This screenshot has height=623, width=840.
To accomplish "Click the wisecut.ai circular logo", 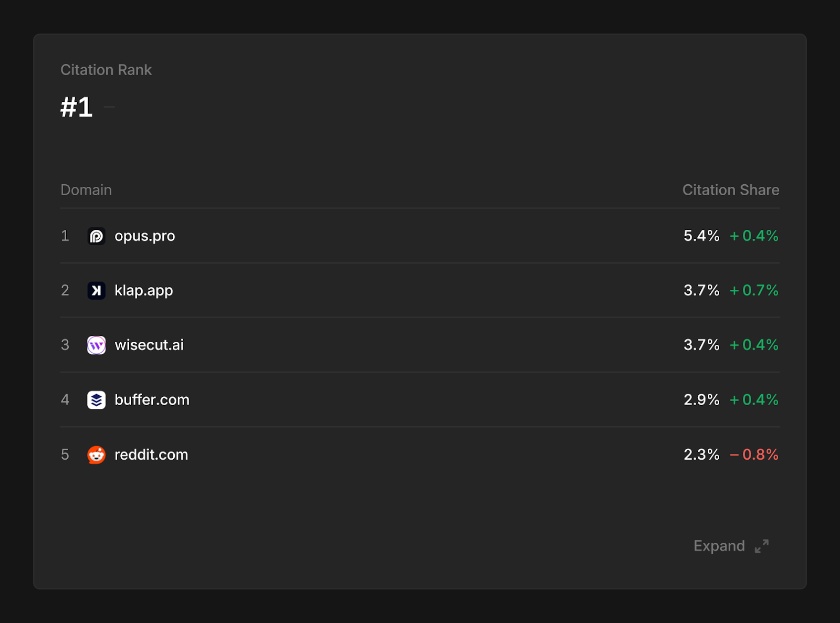I will (97, 345).
